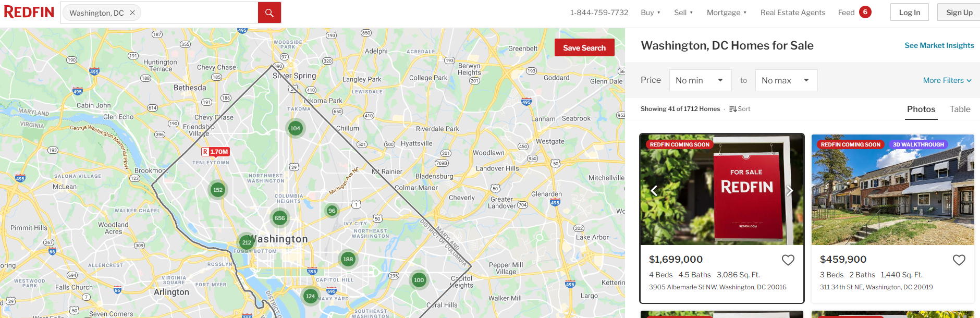
Task: Switch to the Table view tab
Action: click(x=960, y=109)
